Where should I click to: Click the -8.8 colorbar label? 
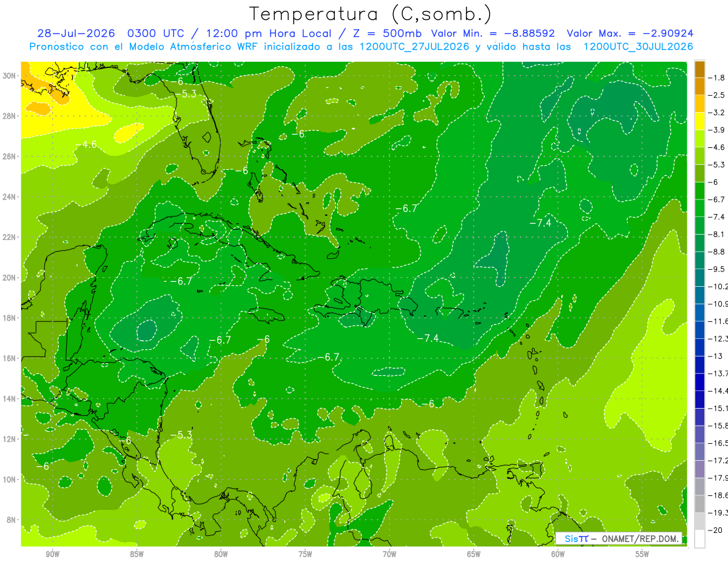[x=717, y=252]
